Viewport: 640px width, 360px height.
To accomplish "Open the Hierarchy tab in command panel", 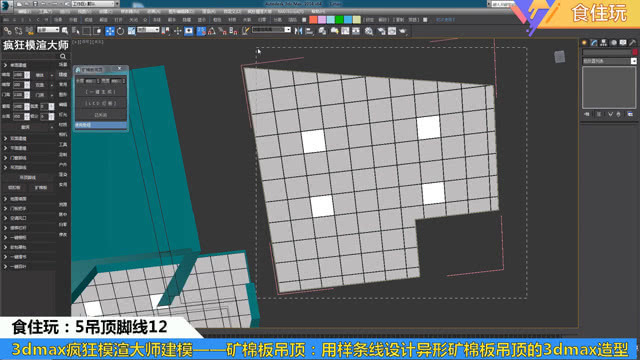I will [x=603, y=42].
